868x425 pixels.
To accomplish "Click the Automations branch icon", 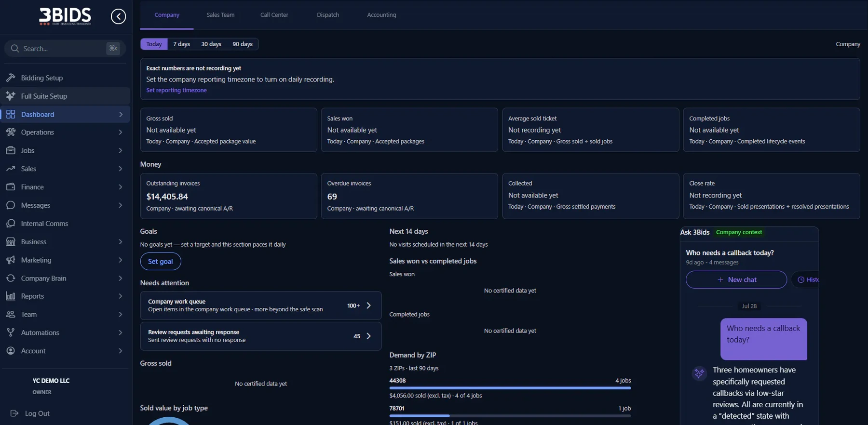I will 11,332.
